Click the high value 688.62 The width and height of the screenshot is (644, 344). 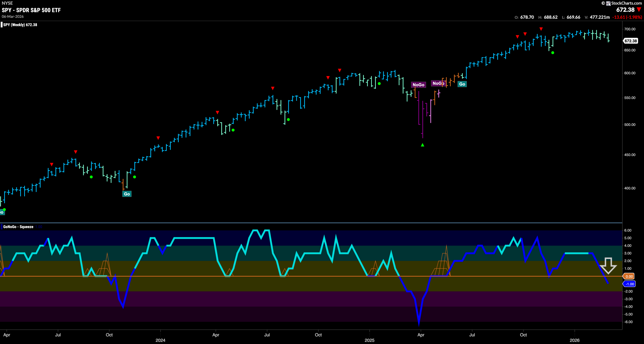[x=551, y=17]
